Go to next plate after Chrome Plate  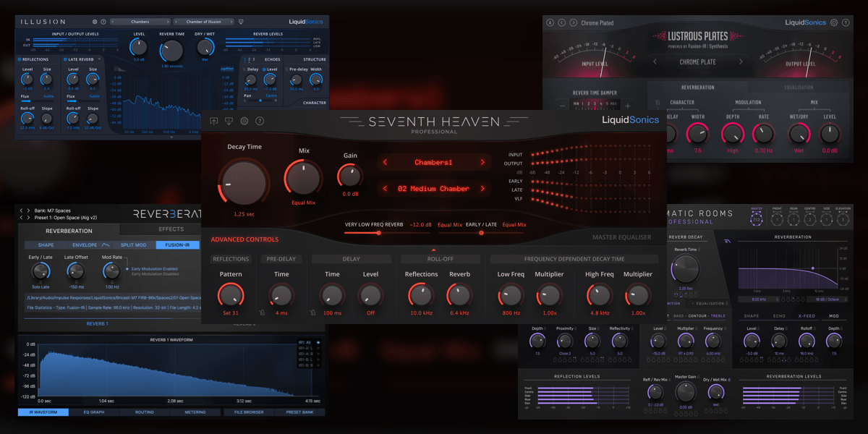(x=742, y=62)
